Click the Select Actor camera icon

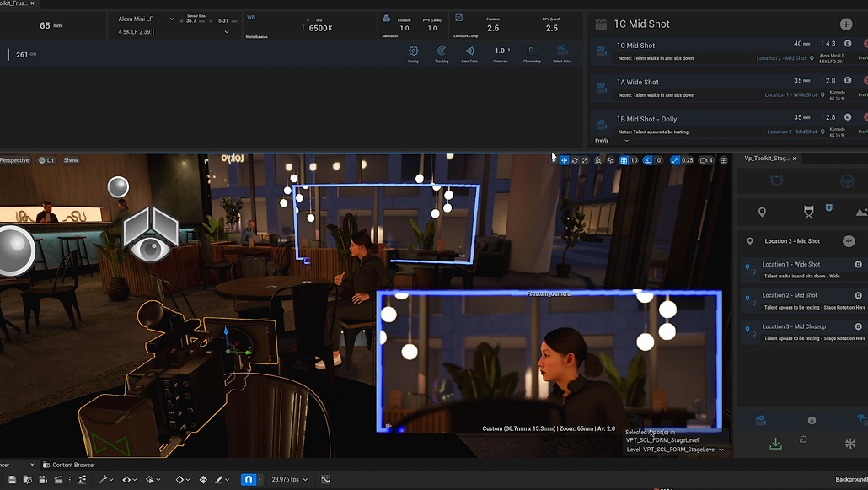(x=562, y=51)
